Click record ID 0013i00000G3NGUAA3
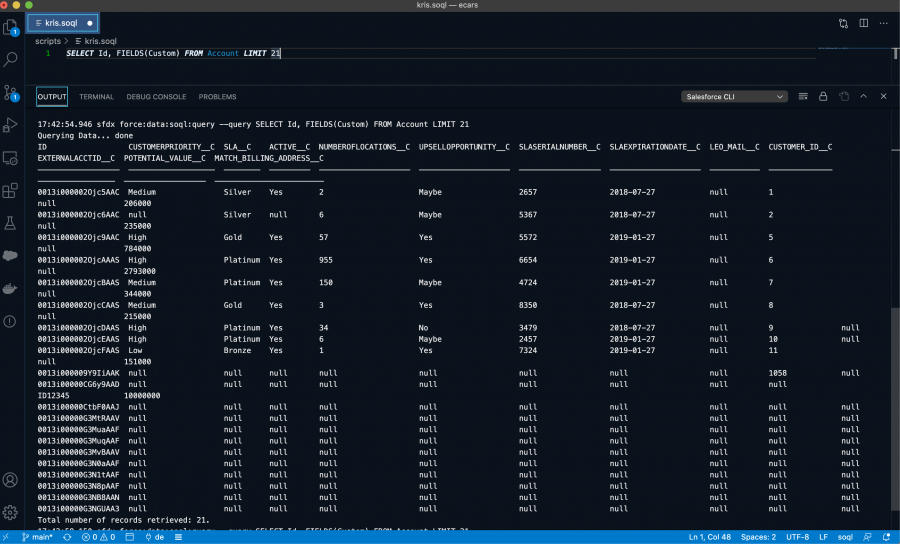 (78, 508)
